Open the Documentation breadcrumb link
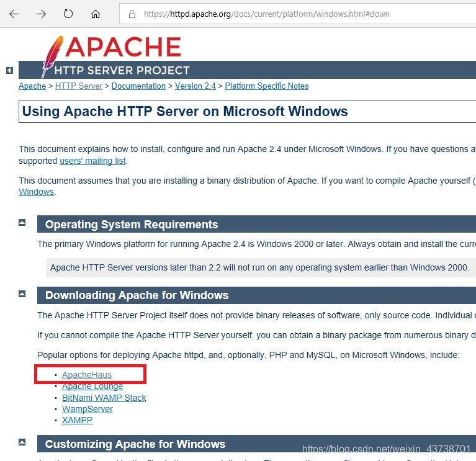Image resolution: width=476 pixels, height=461 pixels. coord(138,86)
